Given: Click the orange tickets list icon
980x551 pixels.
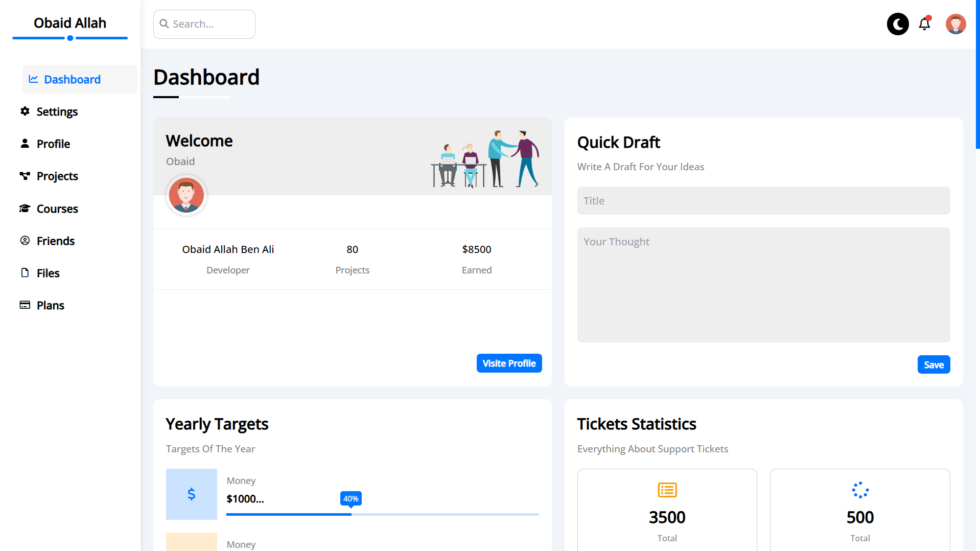Looking at the screenshot, I should (x=667, y=490).
